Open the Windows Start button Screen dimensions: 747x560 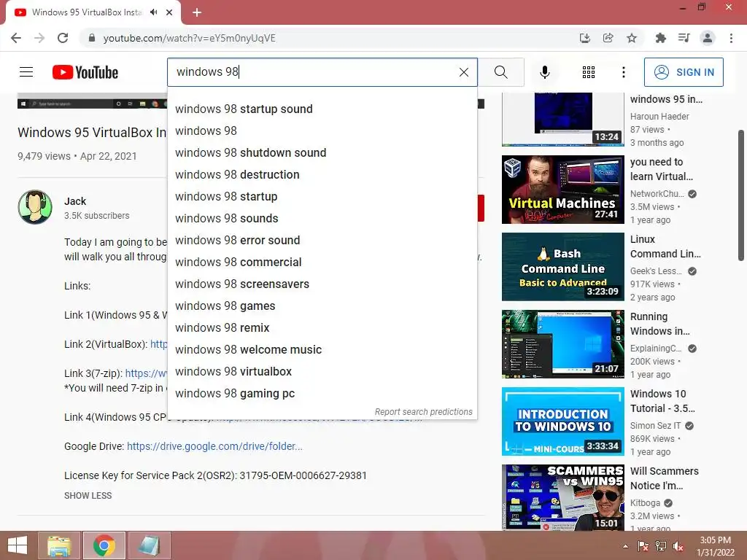point(18,545)
